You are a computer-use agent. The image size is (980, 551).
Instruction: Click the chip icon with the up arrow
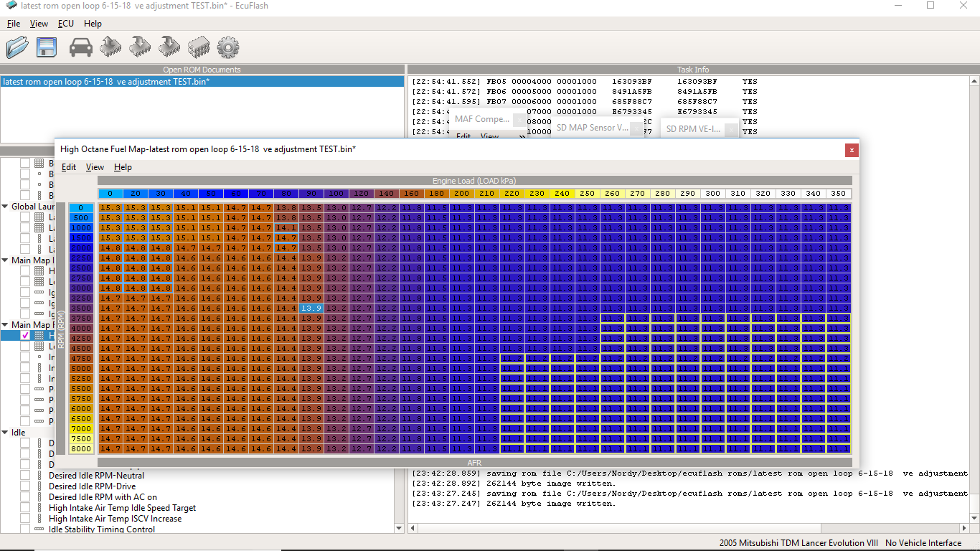[x=110, y=47]
